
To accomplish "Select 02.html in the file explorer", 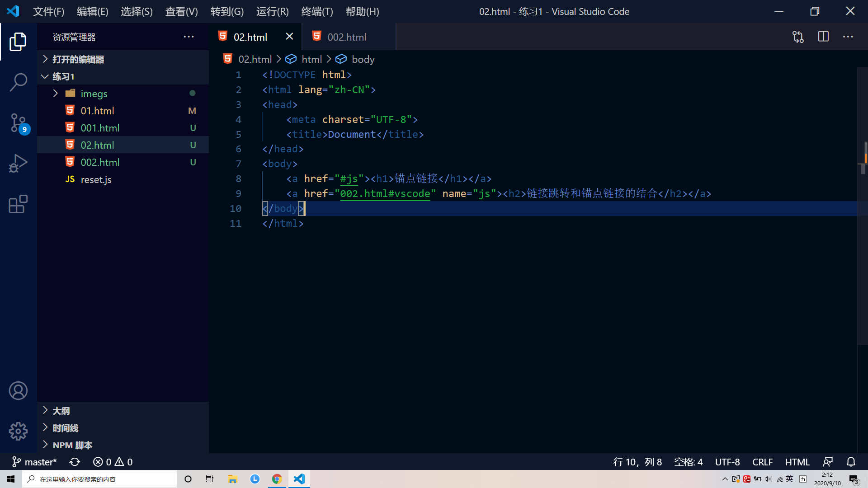I will [123, 145].
